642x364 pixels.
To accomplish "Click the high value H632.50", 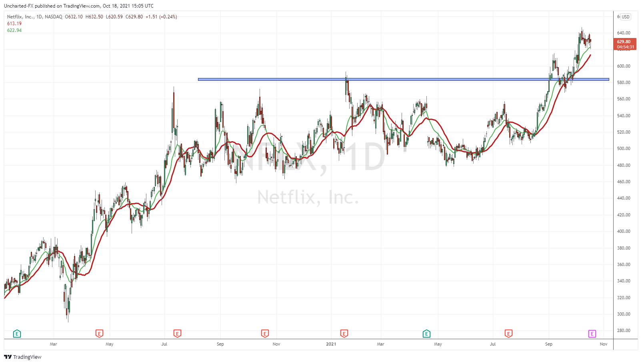I will pos(94,17).
